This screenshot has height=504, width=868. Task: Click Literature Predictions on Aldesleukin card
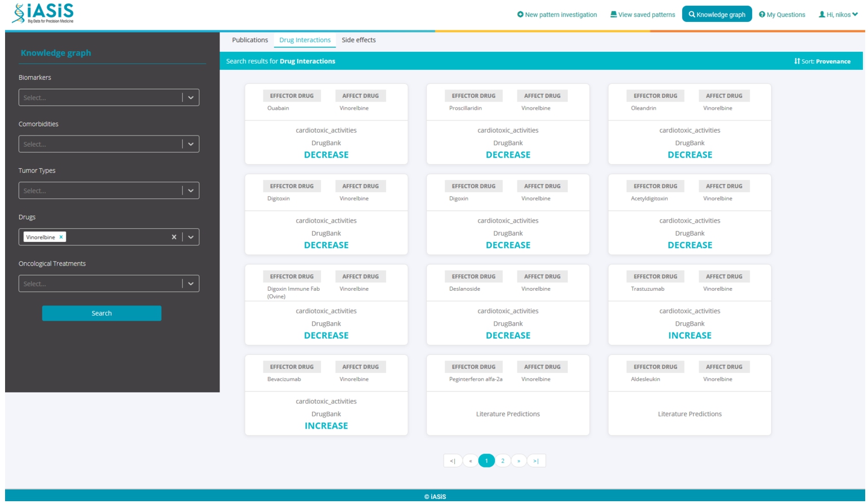click(x=690, y=414)
